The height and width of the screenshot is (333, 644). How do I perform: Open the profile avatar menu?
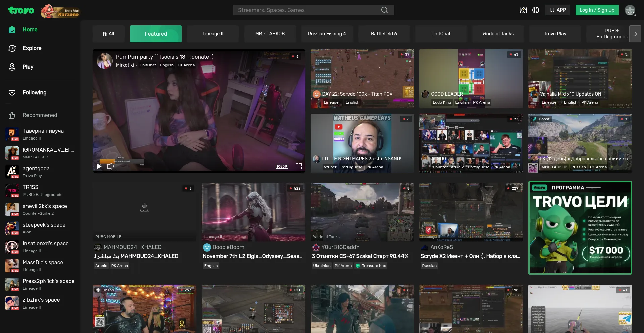pyautogui.click(x=630, y=10)
